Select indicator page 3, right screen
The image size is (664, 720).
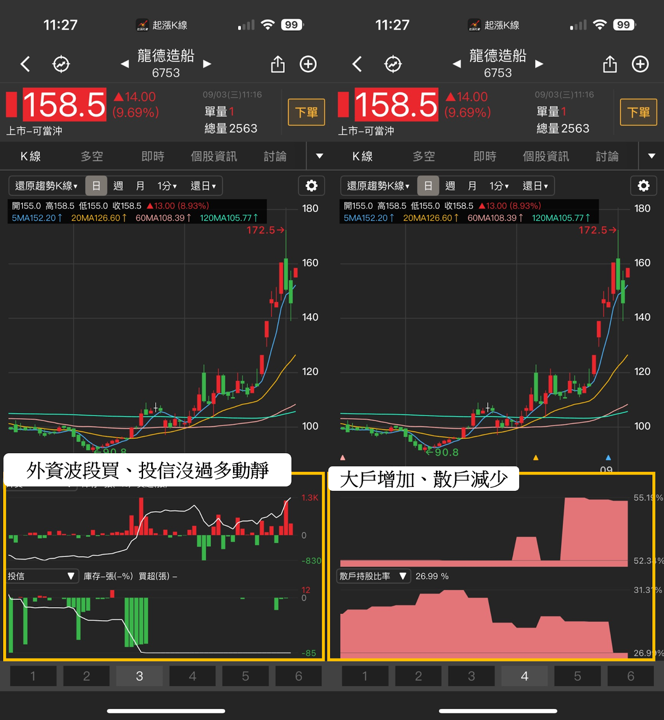point(472,676)
